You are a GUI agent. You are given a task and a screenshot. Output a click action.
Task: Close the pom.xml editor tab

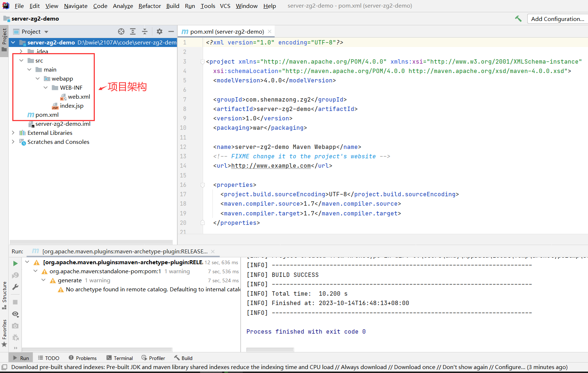pyautogui.click(x=270, y=31)
